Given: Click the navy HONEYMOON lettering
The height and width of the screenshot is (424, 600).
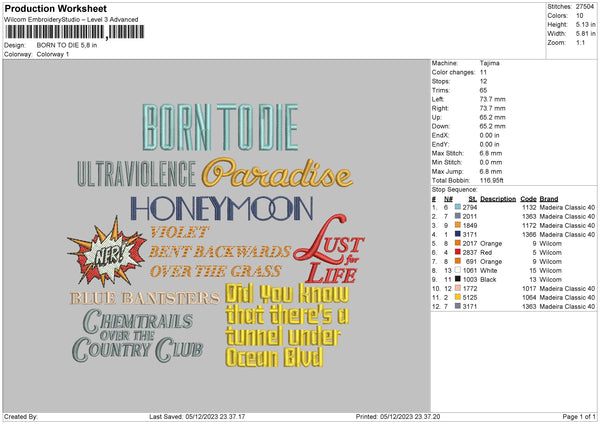Looking at the screenshot, I should (222, 209).
